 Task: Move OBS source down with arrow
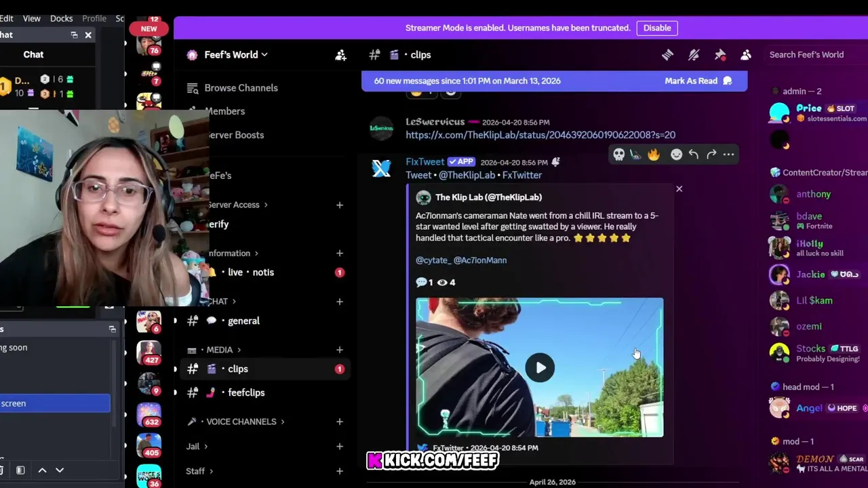[x=60, y=470]
